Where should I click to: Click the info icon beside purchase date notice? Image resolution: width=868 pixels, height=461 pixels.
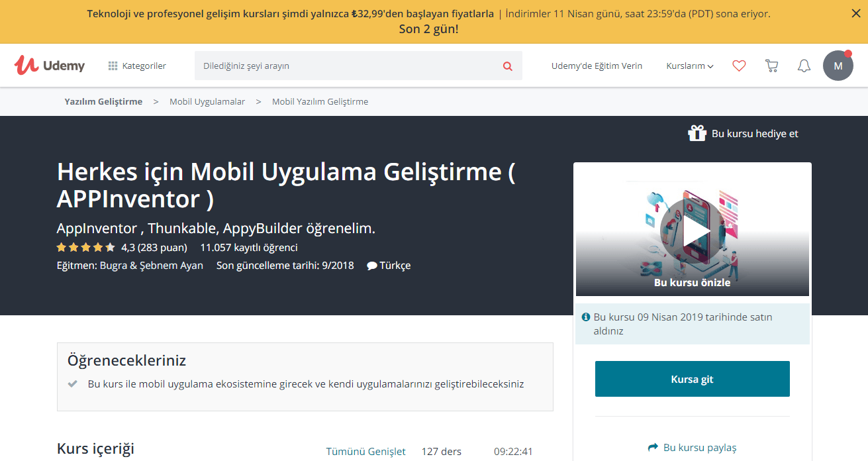click(585, 317)
